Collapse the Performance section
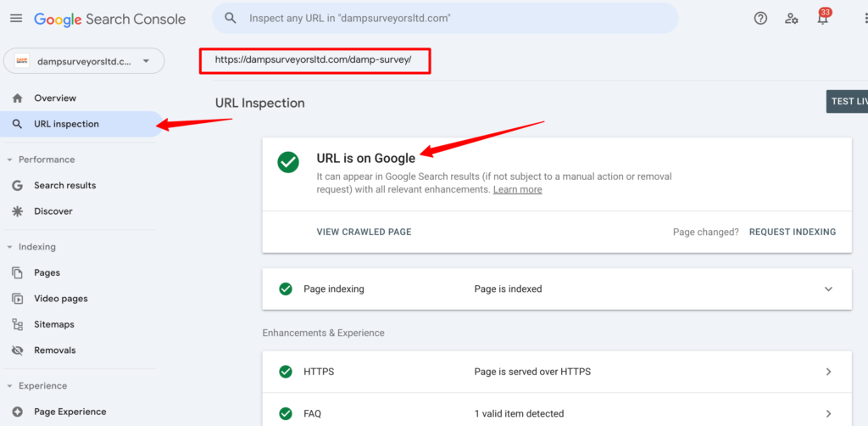Viewport: 868px width, 426px height. pyautogui.click(x=9, y=160)
